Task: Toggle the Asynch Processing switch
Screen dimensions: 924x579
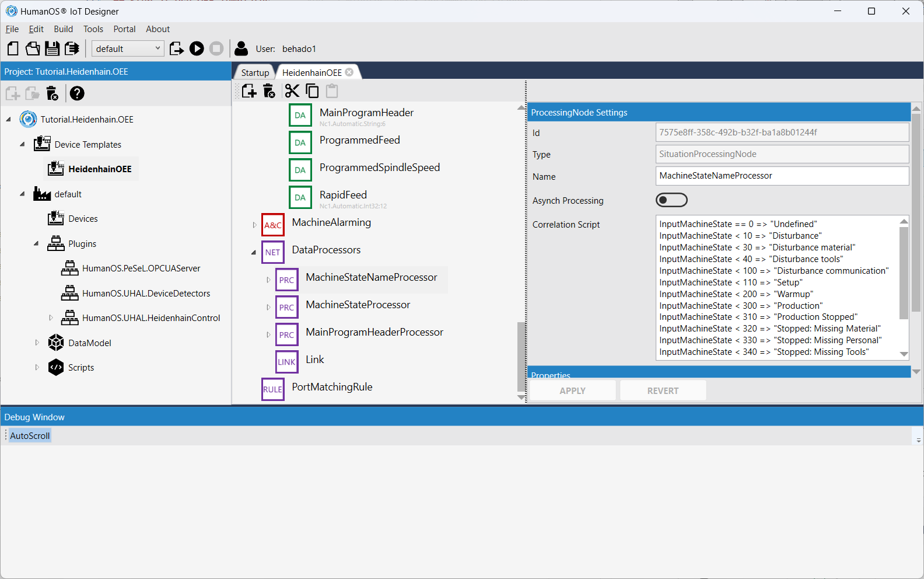Action: tap(671, 200)
